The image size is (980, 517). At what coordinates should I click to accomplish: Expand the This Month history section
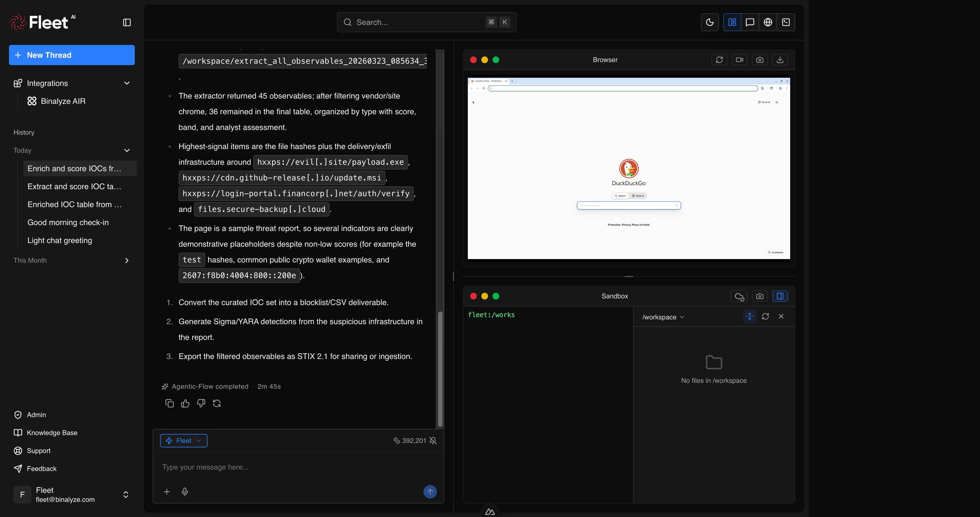(x=127, y=260)
